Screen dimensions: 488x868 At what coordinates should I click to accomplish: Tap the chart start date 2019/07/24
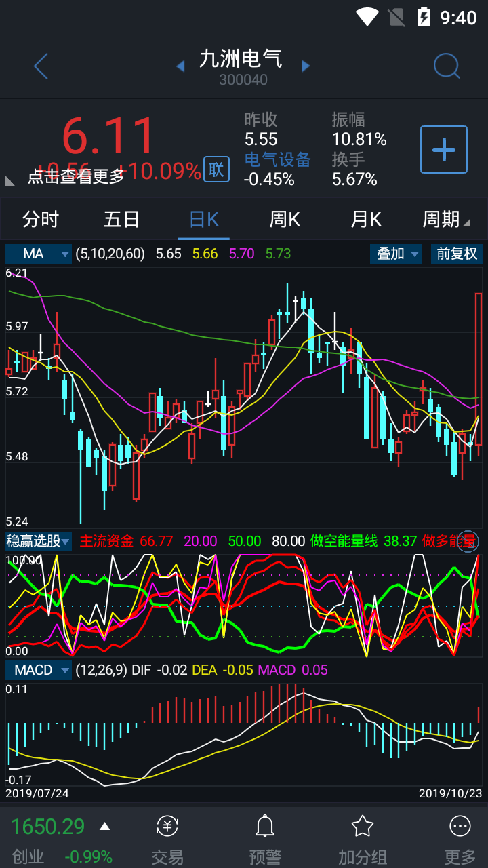(37, 793)
